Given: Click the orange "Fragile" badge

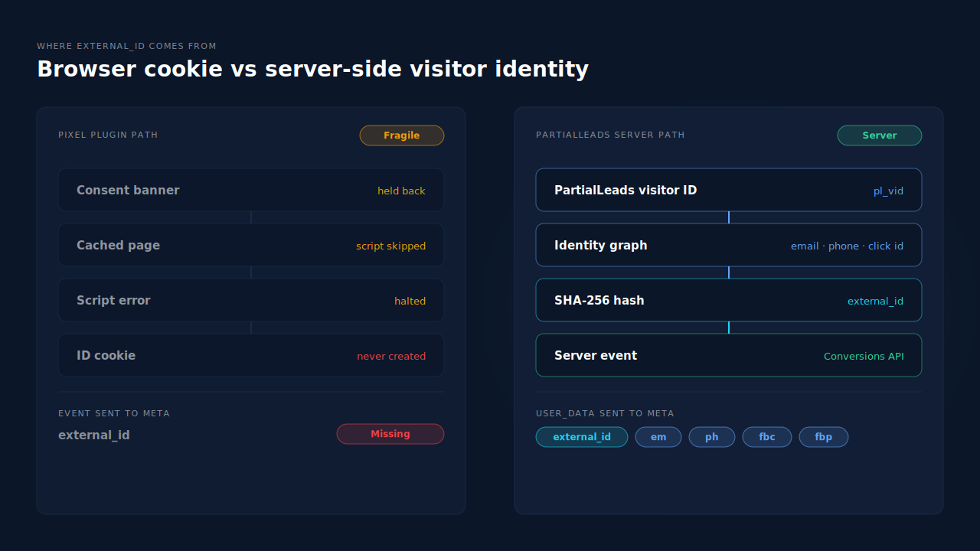Looking at the screenshot, I should coord(402,135).
